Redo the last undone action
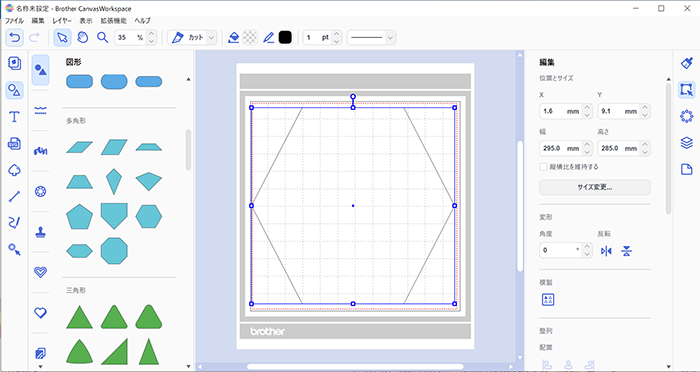 pyautogui.click(x=34, y=38)
